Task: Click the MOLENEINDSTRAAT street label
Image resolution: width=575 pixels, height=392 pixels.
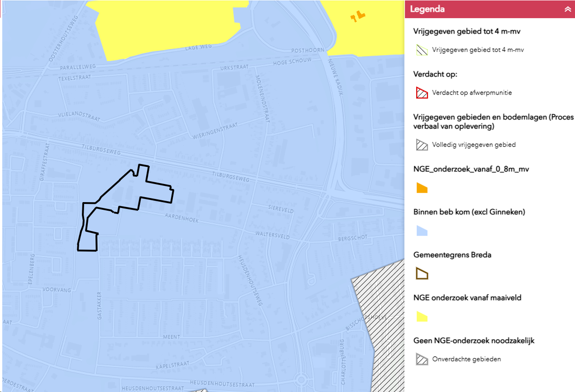Action: coord(263,98)
